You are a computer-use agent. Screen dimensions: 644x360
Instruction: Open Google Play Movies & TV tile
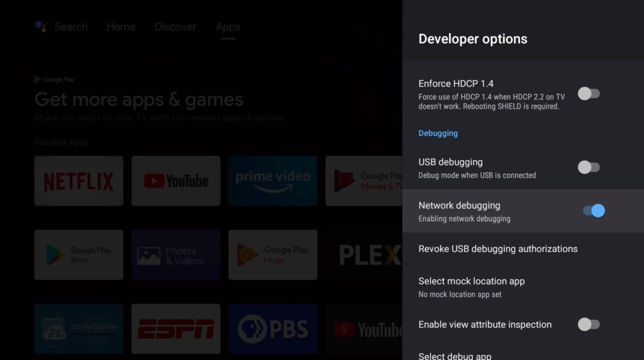tap(364, 180)
